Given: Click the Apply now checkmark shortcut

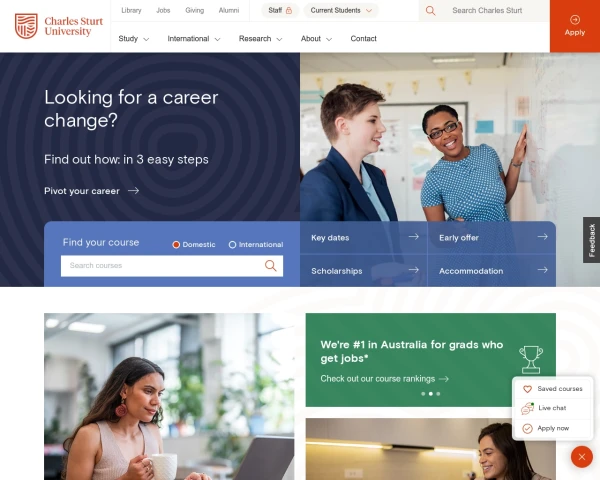Looking at the screenshot, I should tap(527, 428).
